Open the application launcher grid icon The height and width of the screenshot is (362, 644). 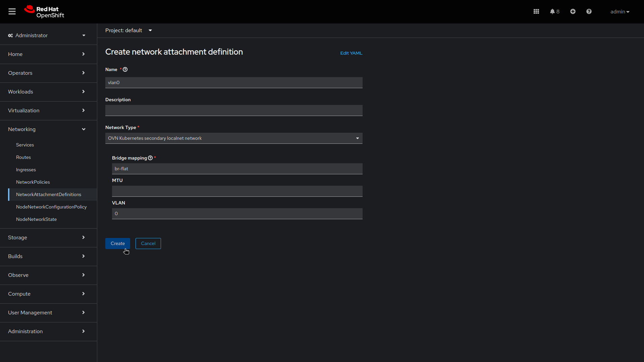tap(536, 11)
